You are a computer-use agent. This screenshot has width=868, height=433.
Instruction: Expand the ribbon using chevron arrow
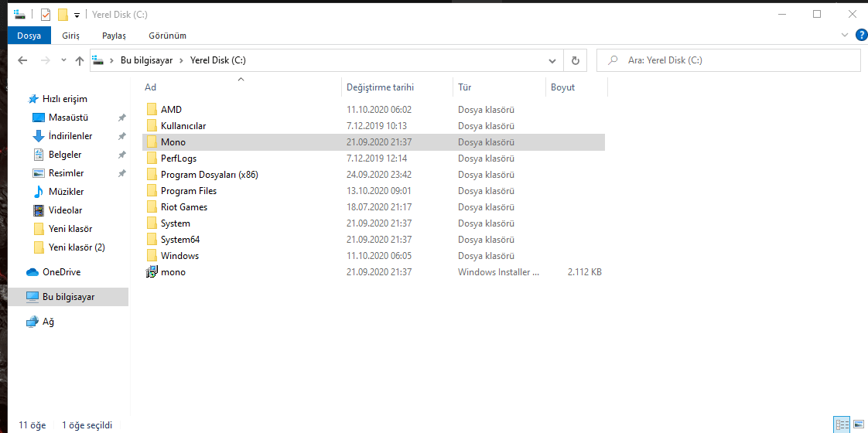[845, 35]
